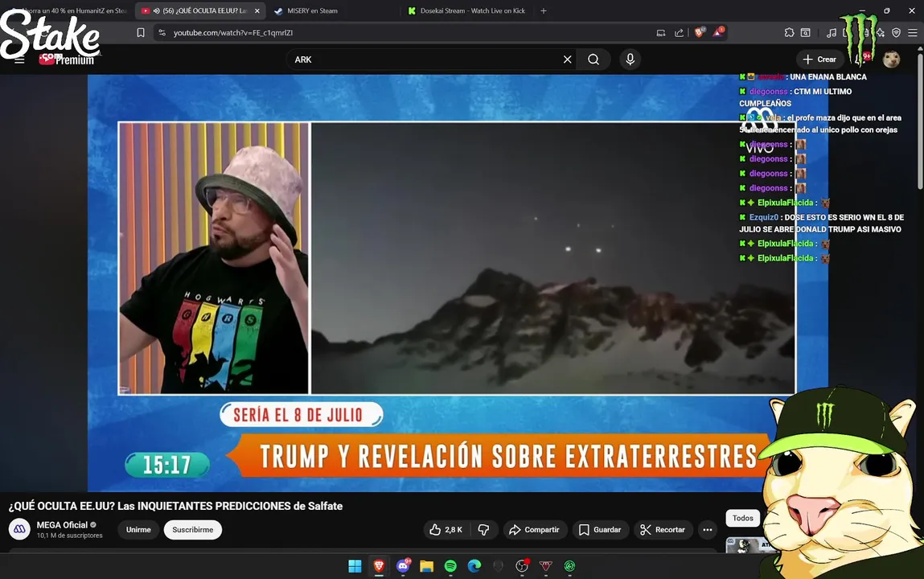Open the Leo AI sparkle icon

[881, 33]
